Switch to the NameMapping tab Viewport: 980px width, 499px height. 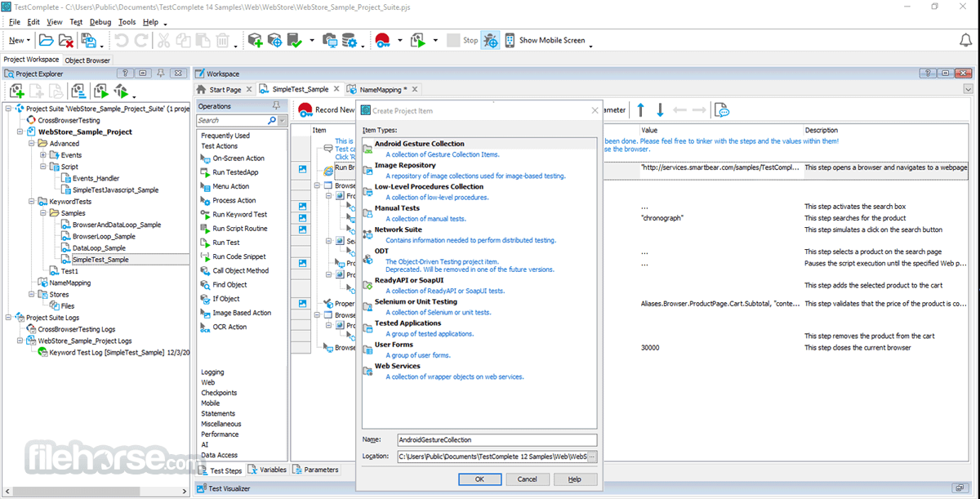[x=383, y=89]
